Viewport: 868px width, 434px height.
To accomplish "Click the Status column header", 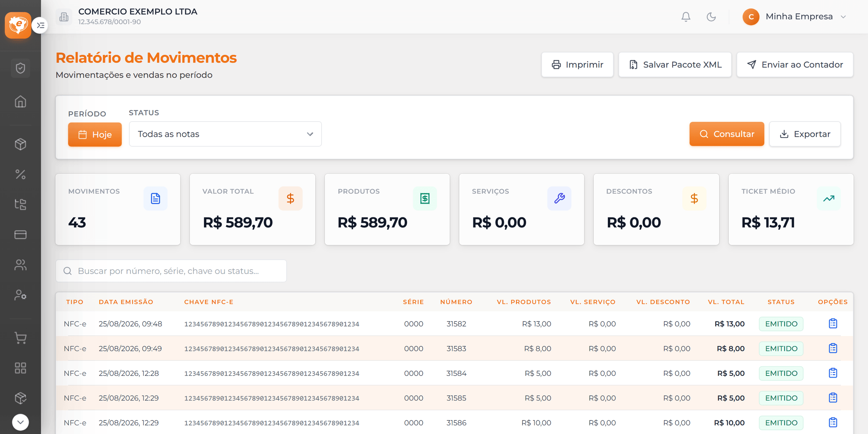I will click(x=781, y=302).
